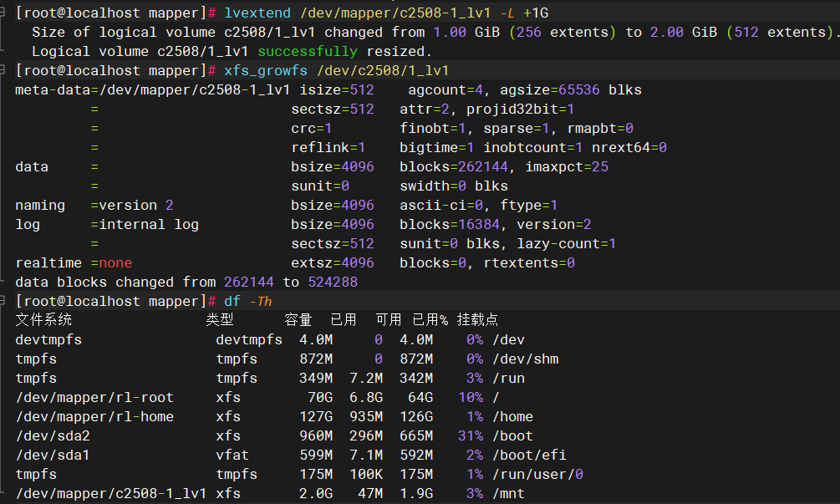Click the "imaxpct=25" value

[x=567, y=167]
